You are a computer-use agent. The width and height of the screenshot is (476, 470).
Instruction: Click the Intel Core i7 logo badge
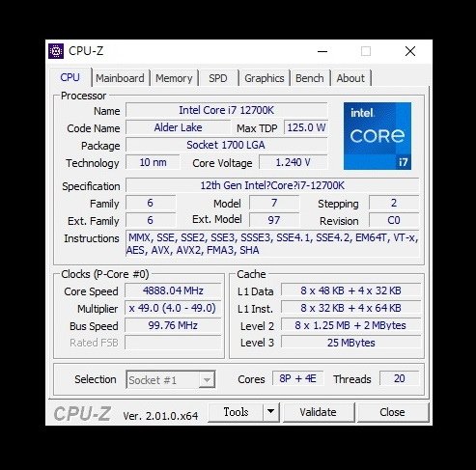click(x=378, y=136)
